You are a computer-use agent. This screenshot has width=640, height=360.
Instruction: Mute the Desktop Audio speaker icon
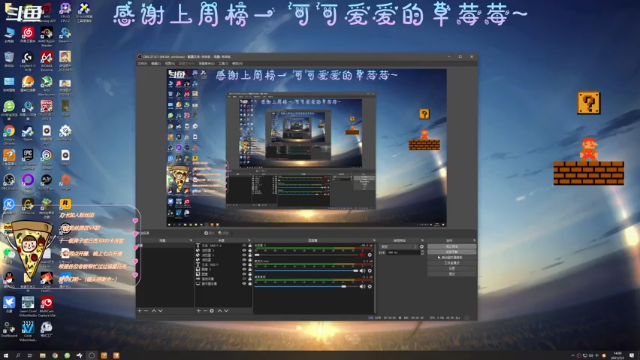tap(362, 287)
